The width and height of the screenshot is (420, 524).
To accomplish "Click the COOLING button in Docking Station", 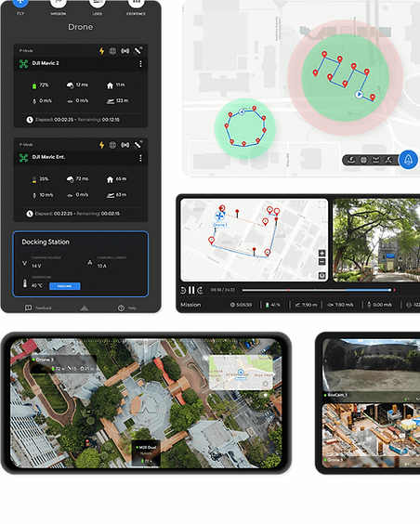I will pos(65,286).
